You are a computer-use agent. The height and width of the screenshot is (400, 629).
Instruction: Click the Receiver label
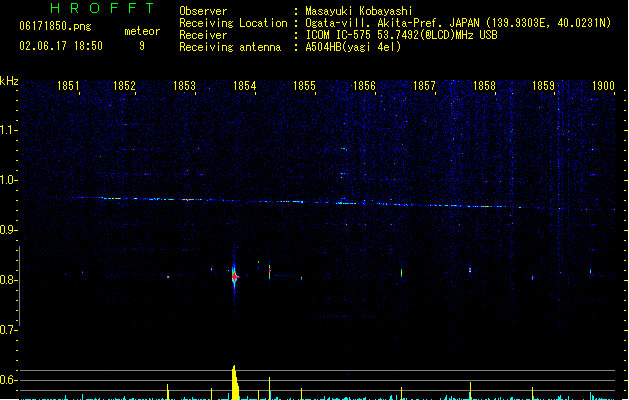point(203,35)
